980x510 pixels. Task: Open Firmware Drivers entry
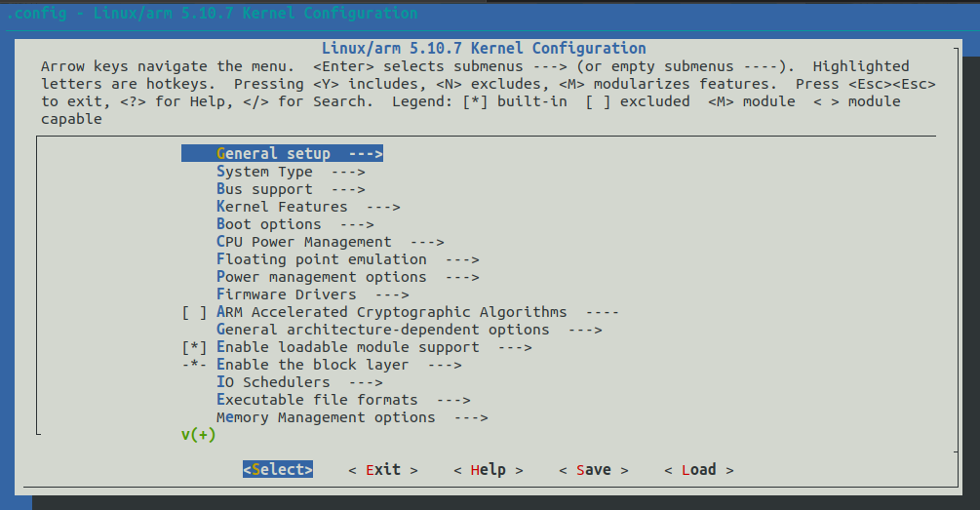pos(312,294)
